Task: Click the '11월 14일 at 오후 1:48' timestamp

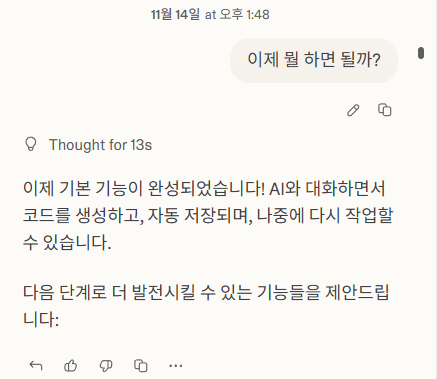Action: tap(210, 14)
